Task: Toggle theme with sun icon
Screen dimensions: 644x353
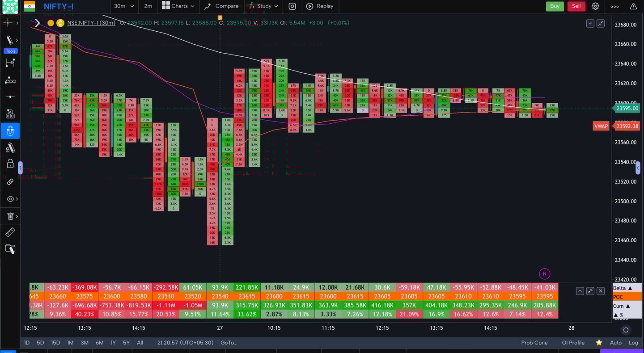Action: tap(626, 330)
